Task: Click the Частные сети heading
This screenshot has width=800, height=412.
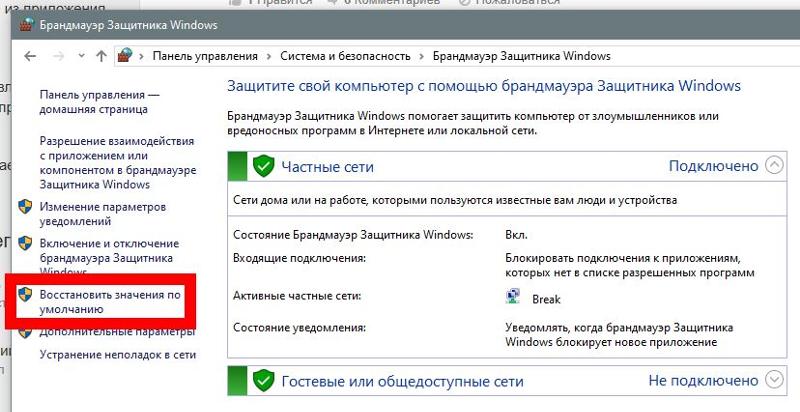Action: click(x=328, y=167)
